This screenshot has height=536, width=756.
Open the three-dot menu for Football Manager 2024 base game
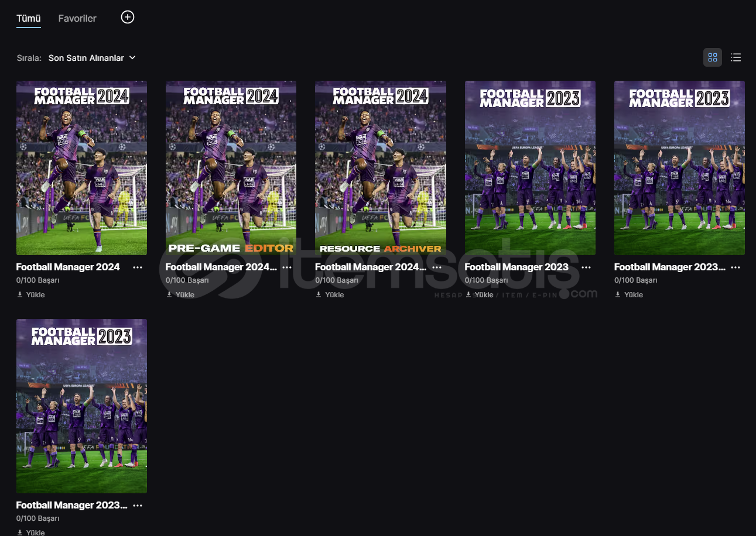tap(138, 267)
